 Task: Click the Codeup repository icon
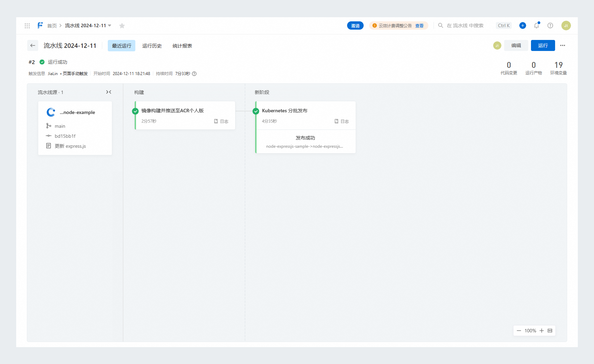(51, 112)
